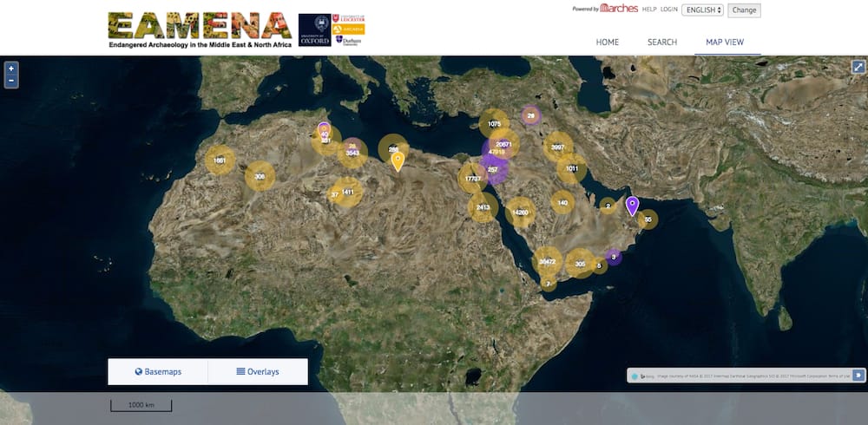Viewport: 868px width, 425px height.
Task: Click the LOGIN link
Action: (x=668, y=10)
